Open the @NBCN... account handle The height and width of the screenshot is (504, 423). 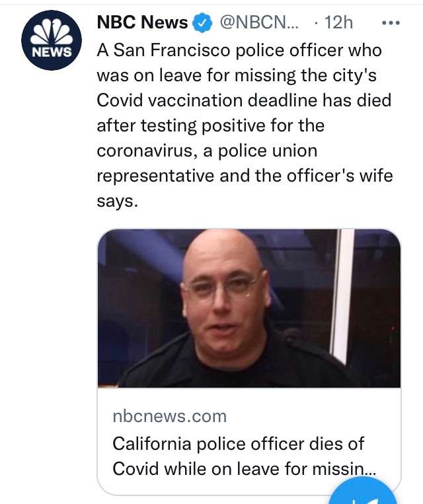point(258,22)
